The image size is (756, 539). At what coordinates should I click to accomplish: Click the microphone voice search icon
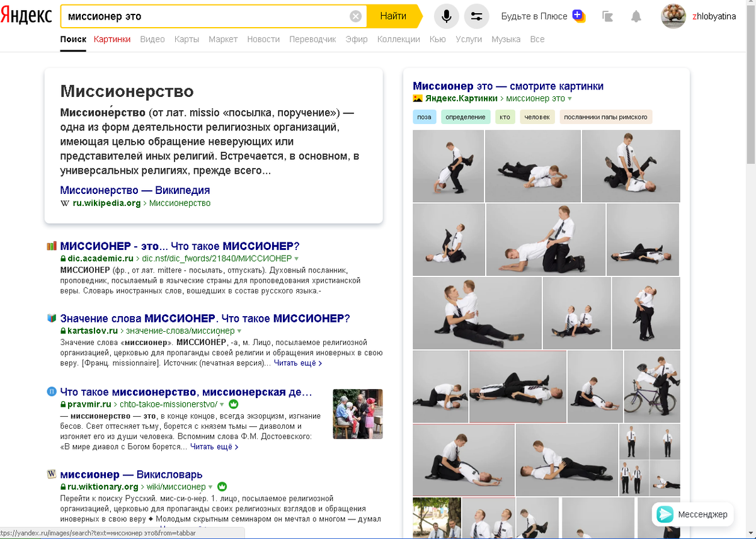click(446, 16)
